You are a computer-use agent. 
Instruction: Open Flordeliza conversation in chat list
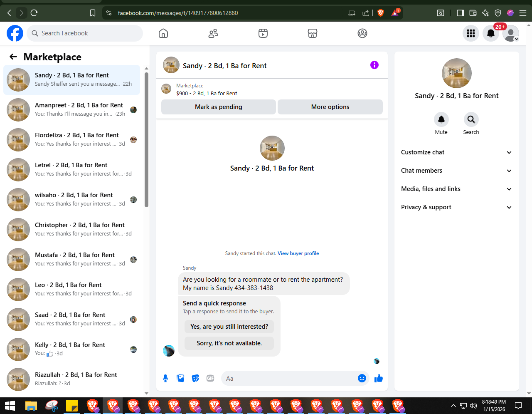coord(71,140)
